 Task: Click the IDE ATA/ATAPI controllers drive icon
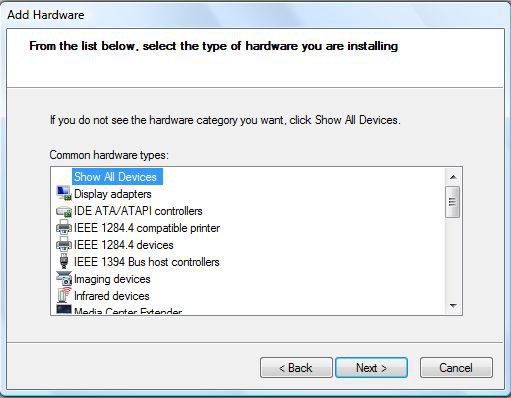click(64, 211)
